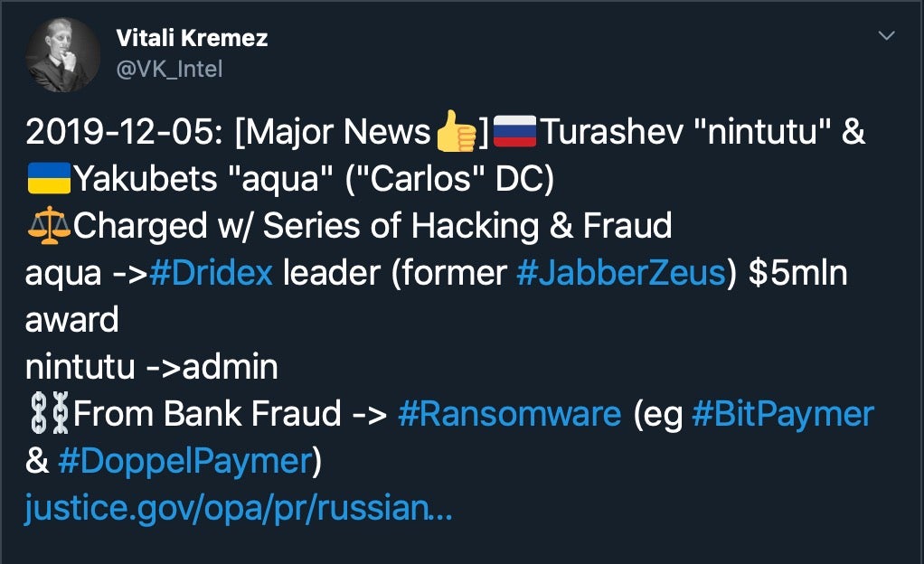Select the #Ransomware hashtag
This screenshot has width=924, height=564.
point(509,415)
